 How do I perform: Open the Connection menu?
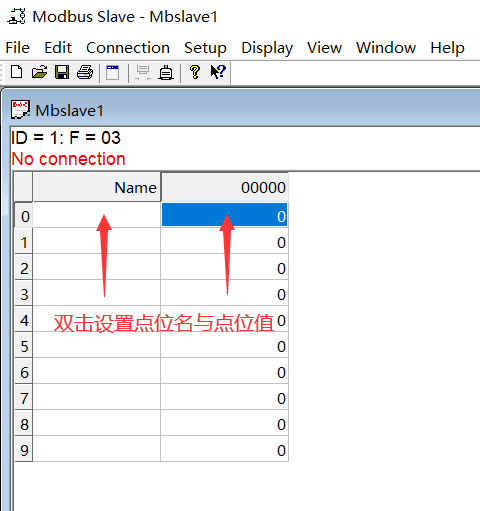[128, 48]
